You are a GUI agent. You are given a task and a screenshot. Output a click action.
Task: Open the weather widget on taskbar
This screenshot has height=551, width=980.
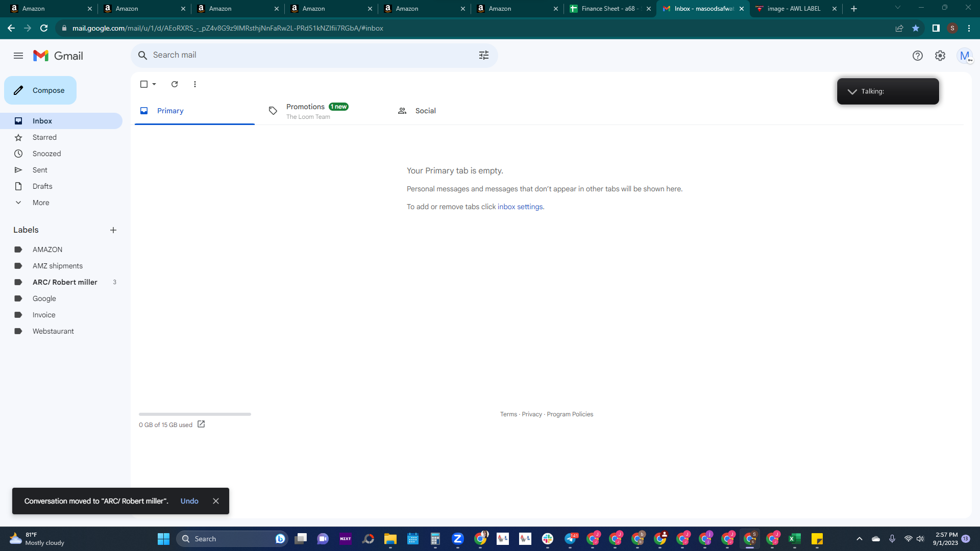37,539
